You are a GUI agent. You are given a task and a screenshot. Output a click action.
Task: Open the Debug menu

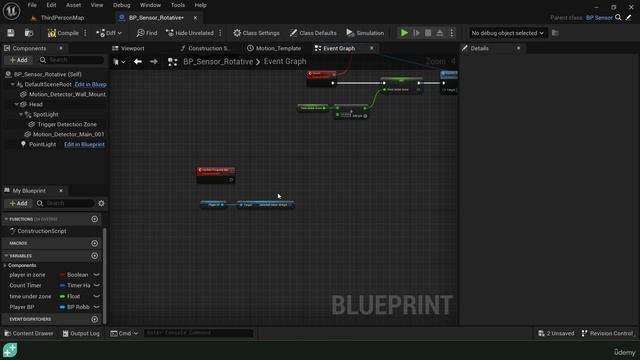pos(122,5)
